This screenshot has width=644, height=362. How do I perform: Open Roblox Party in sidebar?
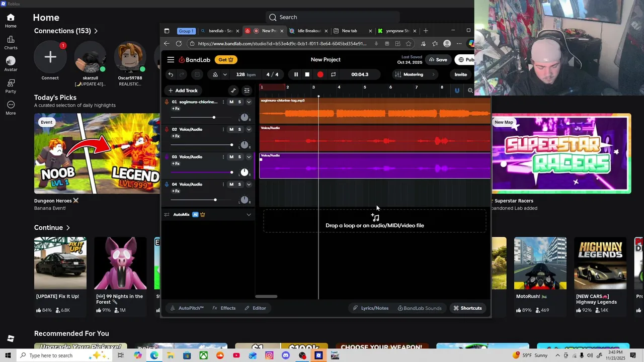coord(11,85)
